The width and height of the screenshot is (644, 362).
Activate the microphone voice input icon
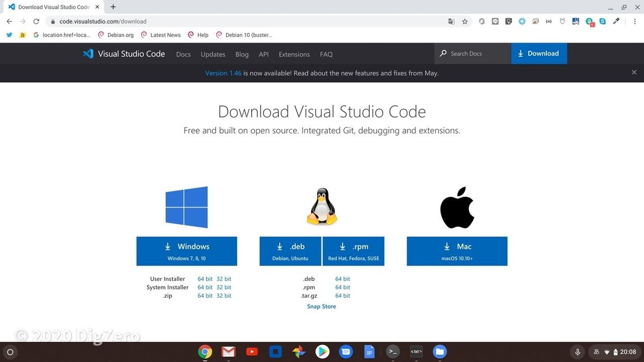(577, 352)
